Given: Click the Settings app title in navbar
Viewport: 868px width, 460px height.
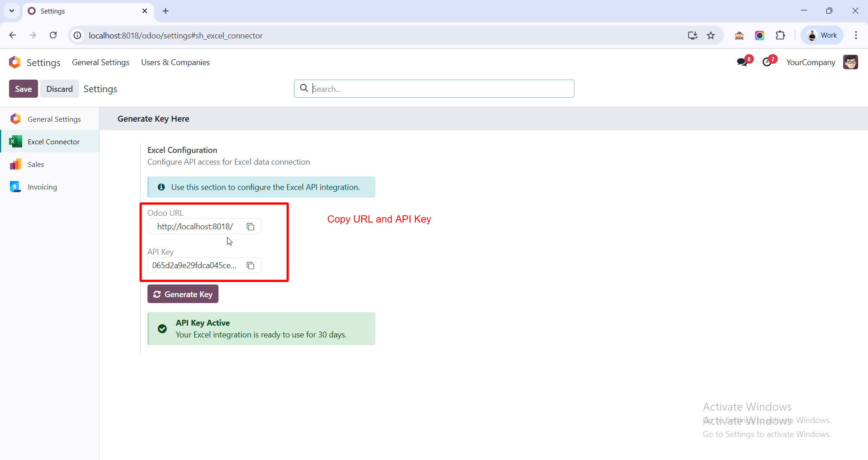Looking at the screenshot, I should [x=43, y=62].
